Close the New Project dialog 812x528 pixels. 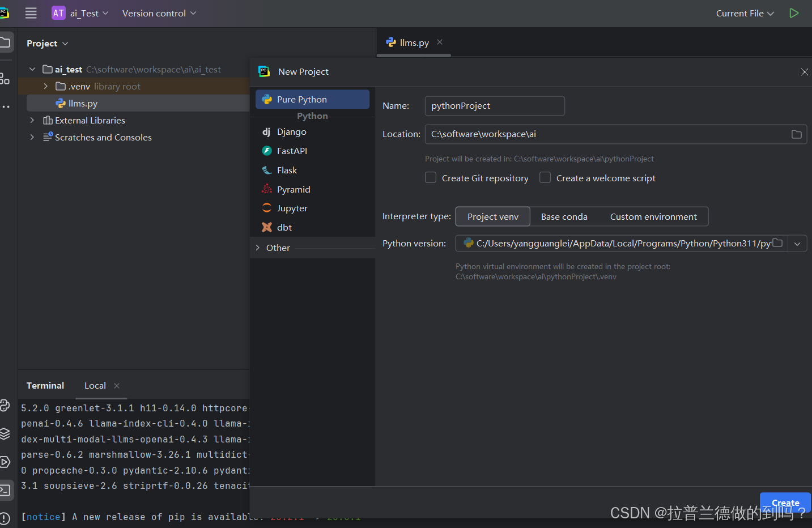pyautogui.click(x=804, y=72)
